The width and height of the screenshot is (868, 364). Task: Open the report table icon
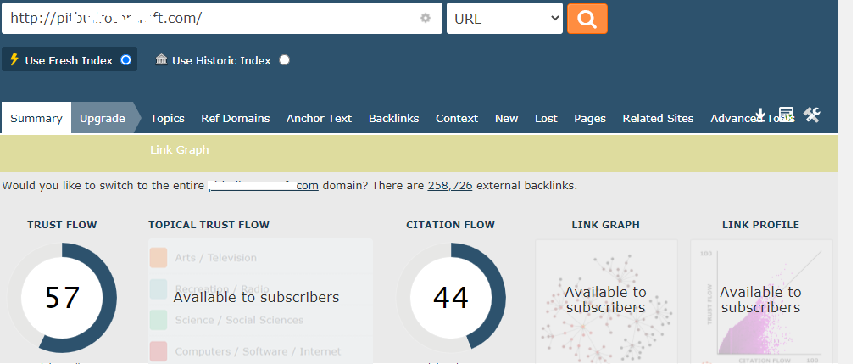click(786, 115)
